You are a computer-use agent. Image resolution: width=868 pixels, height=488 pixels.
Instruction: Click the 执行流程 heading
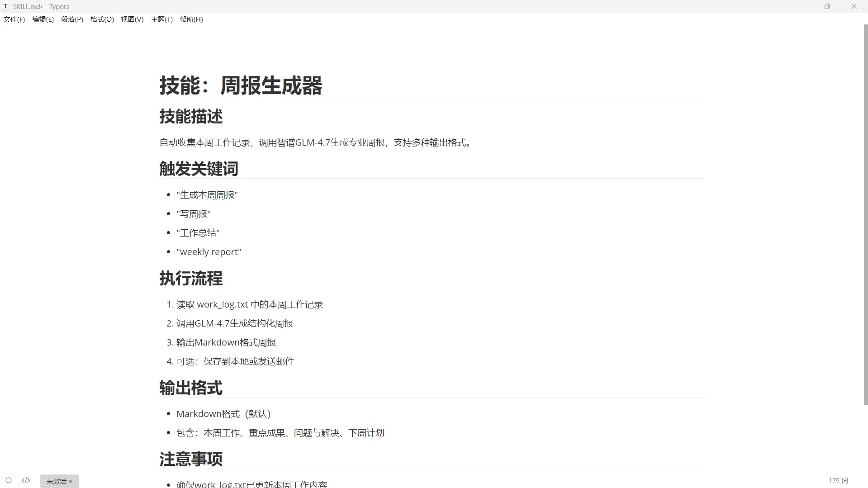click(x=191, y=279)
